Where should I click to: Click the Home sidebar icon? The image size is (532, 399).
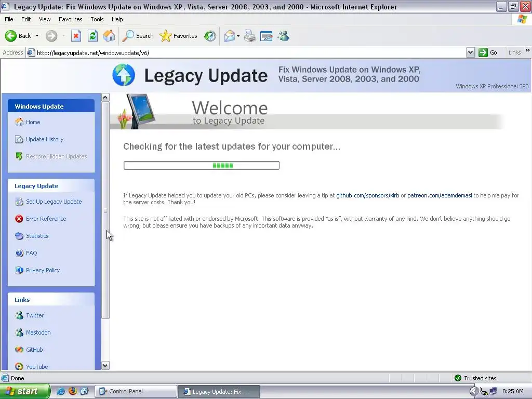point(19,122)
